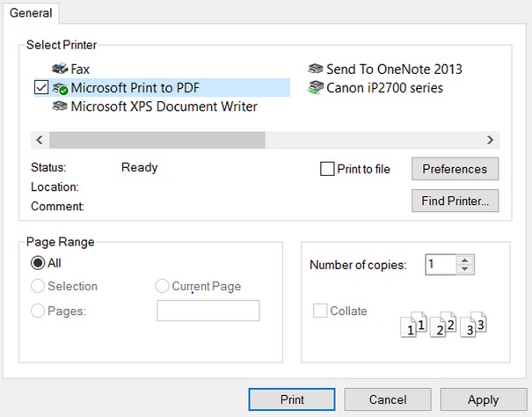Click the Print button
The image size is (532, 417).
click(x=292, y=399)
